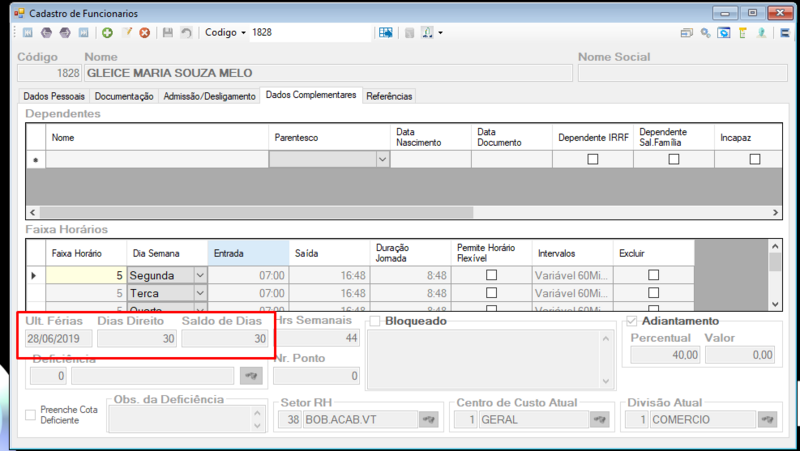Click Dependentes scrollbar right arrow
This screenshot has height=451, width=800.
click(x=775, y=212)
